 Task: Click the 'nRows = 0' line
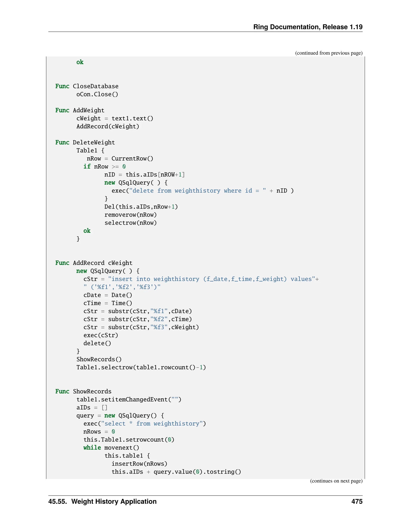(x=99, y=432)
